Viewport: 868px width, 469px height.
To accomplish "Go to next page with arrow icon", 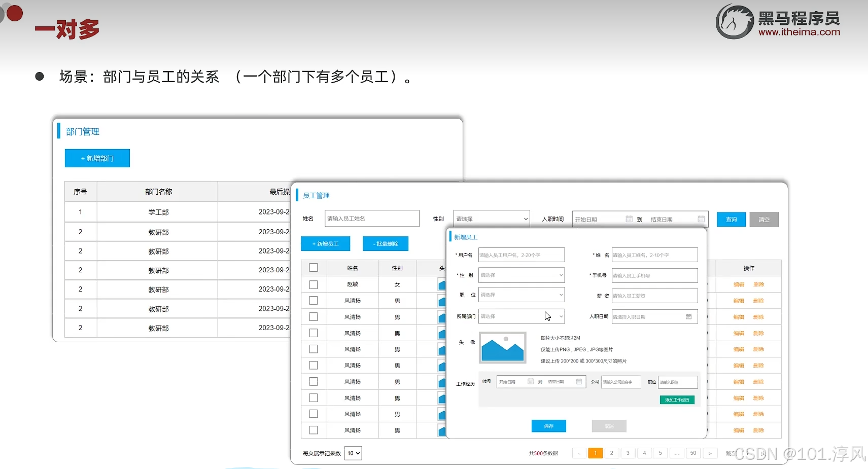I will [x=711, y=453].
